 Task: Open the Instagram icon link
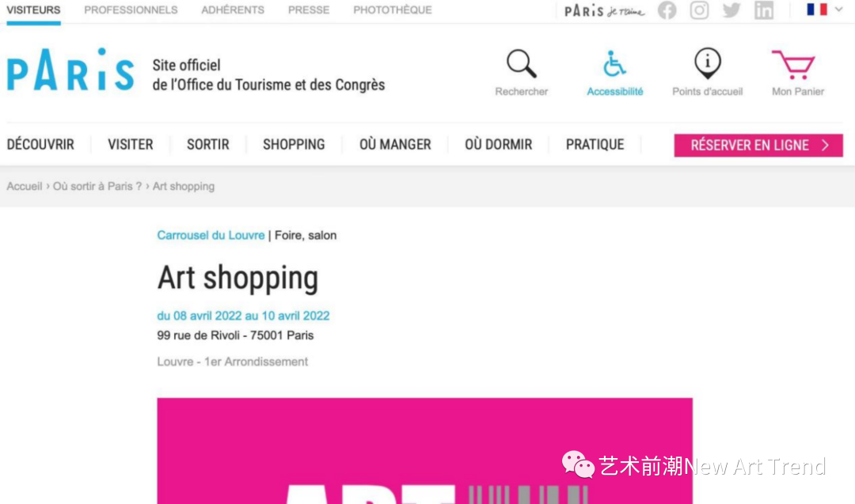(x=699, y=10)
